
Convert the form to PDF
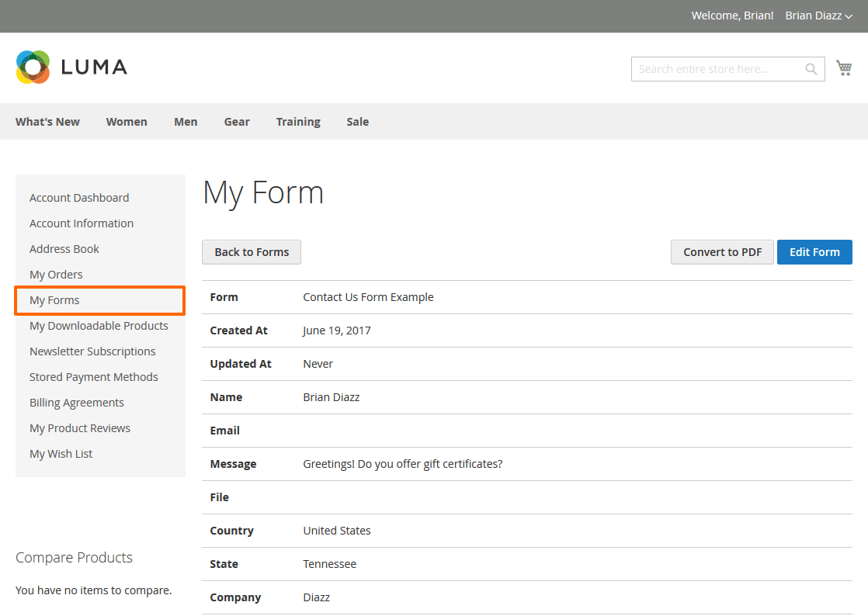(x=722, y=252)
